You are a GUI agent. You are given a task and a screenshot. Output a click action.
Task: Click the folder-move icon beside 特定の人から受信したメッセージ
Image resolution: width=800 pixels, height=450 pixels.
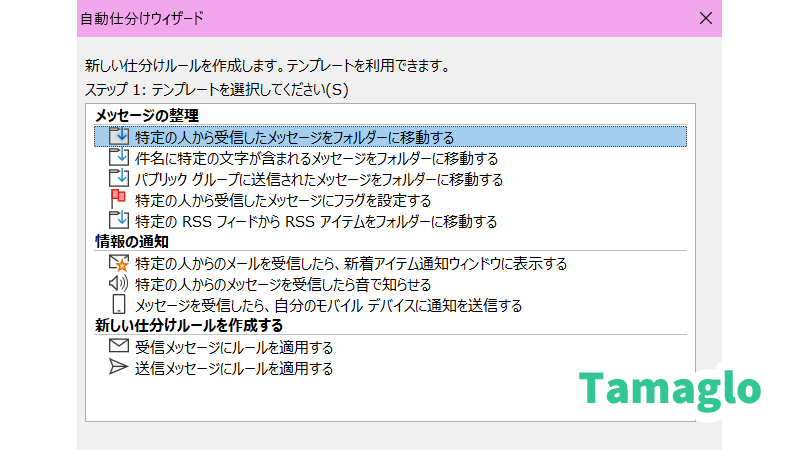pos(118,137)
